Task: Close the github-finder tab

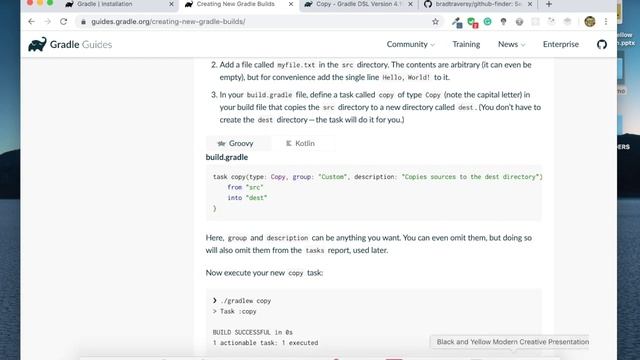Action: [530, 4]
